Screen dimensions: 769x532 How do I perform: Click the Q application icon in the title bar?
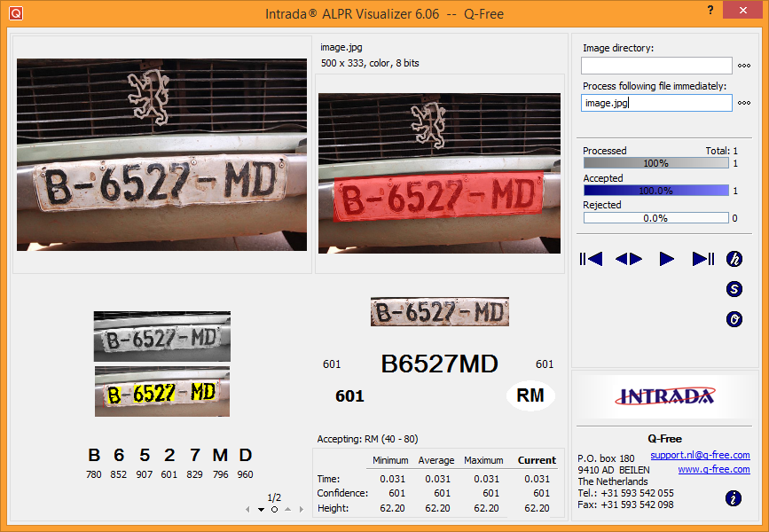click(x=16, y=13)
